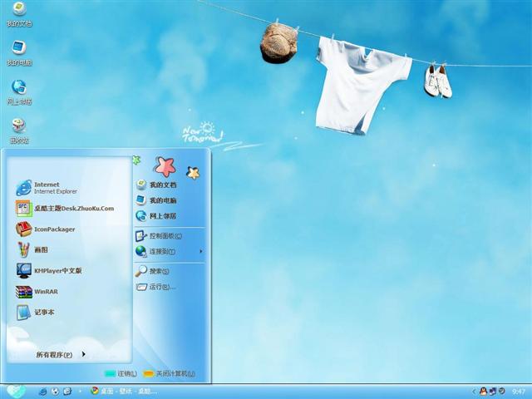Image resolution: width=532 pixels, height=399 pixels.
Task: Open 运行(R)... run dialog
Action: 155,287
